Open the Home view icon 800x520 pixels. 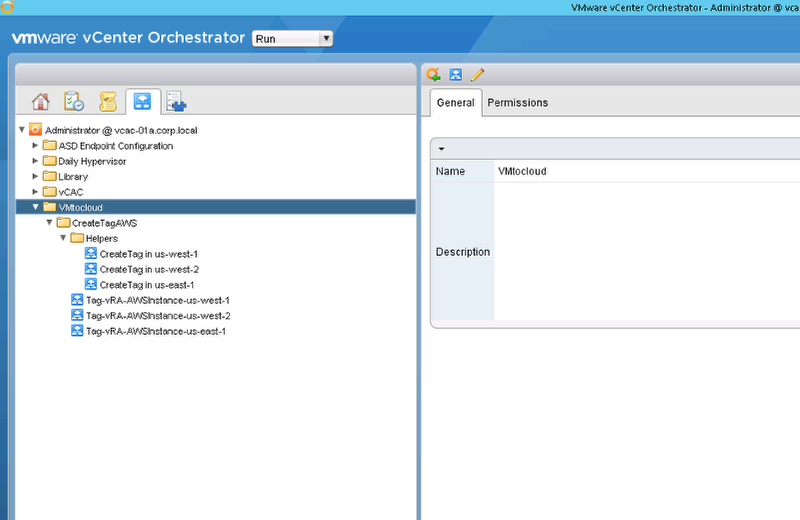click(x=41, y=102)
